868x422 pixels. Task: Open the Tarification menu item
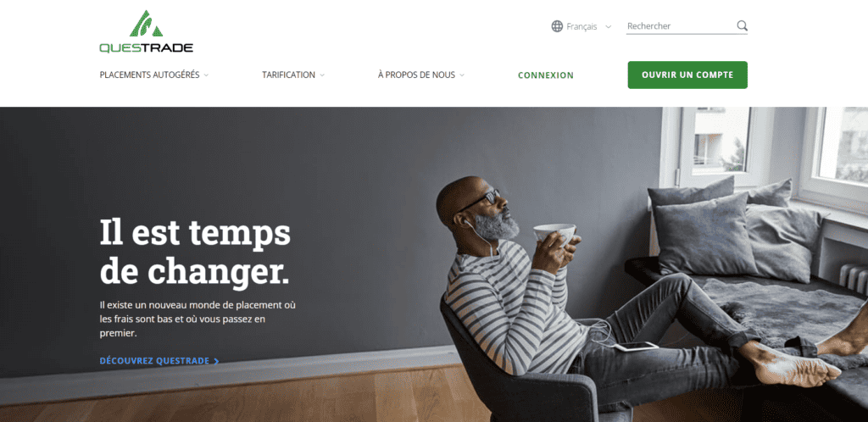(x=288, y=75)
